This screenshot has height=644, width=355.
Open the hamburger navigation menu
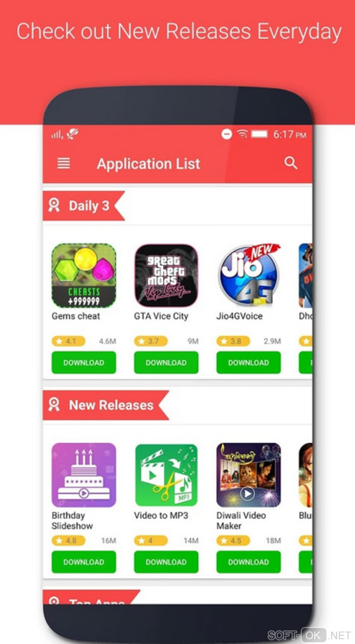coord(63,163)
